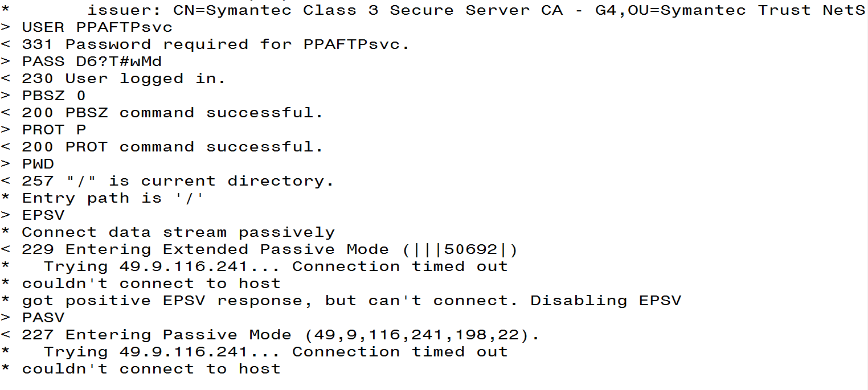This screenshot has height=390, width=868.
Task: Click the first Trying 49.9.116.241 line
Action: pyautogui.click(x=255, y=266)
